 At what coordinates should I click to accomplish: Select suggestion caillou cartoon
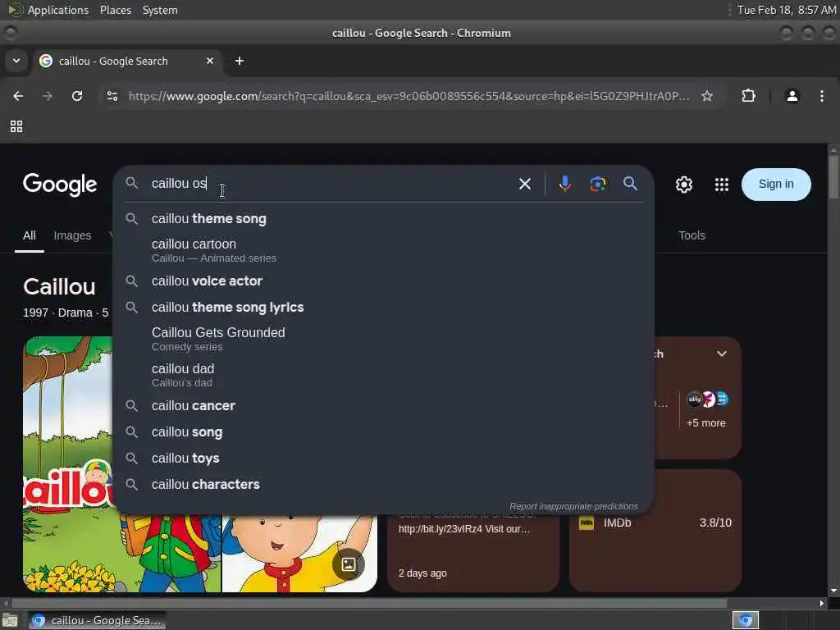[x=384, y=250]
